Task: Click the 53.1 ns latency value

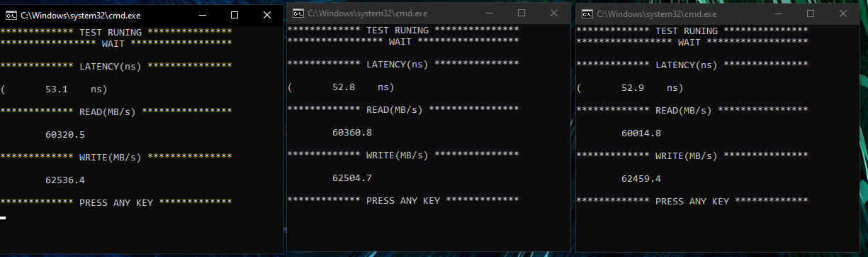Action: pos(56,89)
